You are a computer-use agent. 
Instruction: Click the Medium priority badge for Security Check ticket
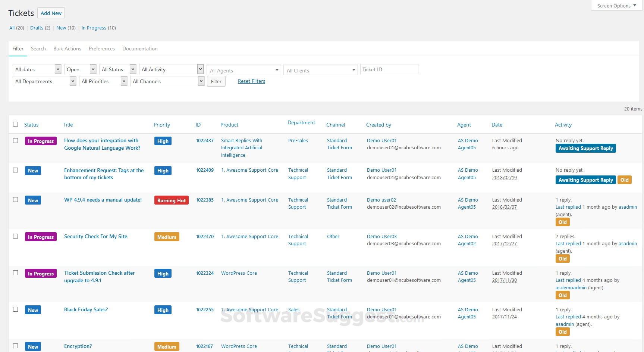point(167,237)
